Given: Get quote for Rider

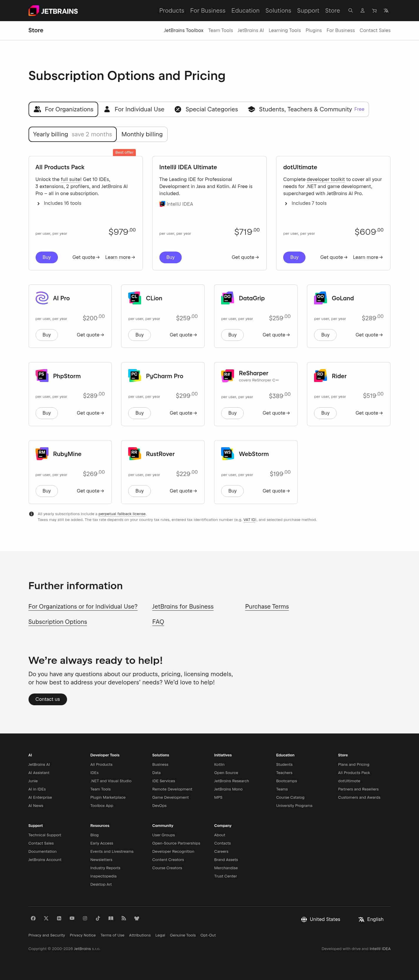Looking at the screenshot, I should coord(369,413).
